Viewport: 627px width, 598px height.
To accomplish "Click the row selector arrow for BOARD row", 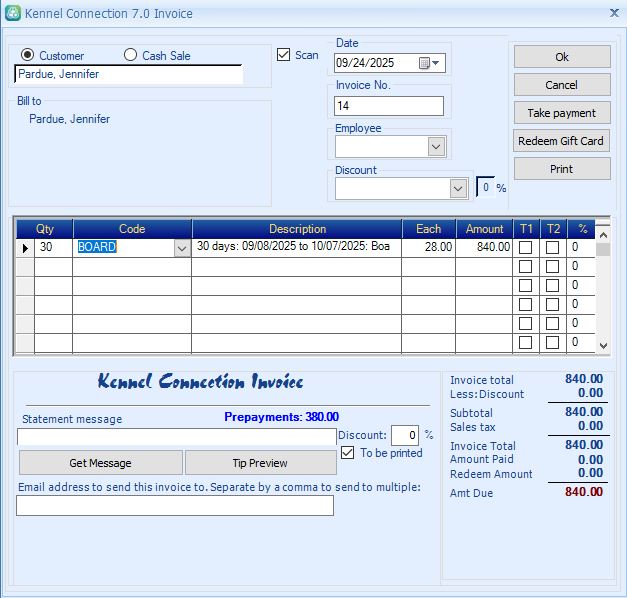I will click(x=25, y=248).
